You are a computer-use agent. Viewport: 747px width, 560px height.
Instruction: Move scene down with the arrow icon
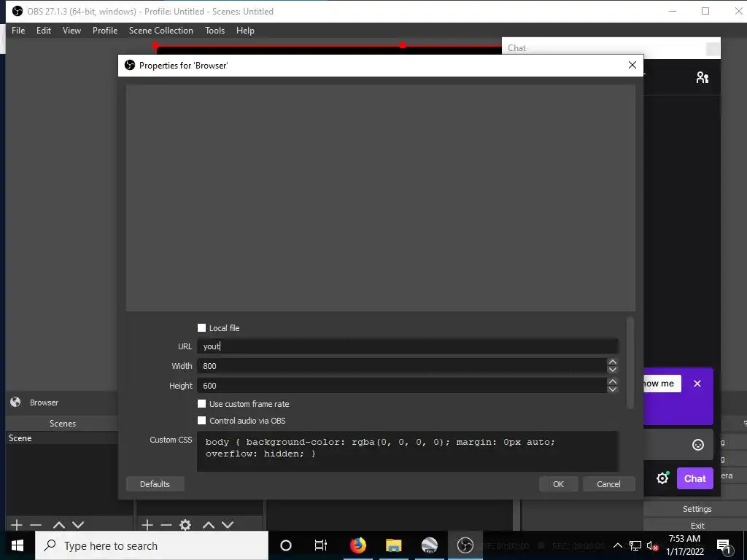pyautogui.click(x=78, y=525)
